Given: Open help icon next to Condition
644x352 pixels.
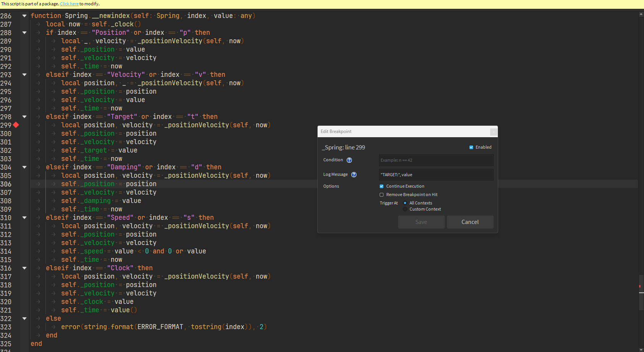Looking at the screenshot, I should click(x=349, y=160).
